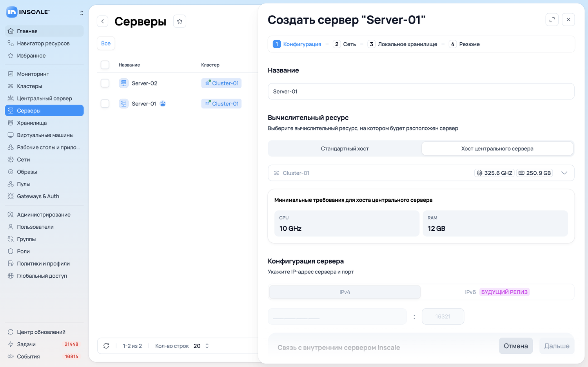Click the Все filter button
Image resolution: width=588 pixels, height=367 pixels.
tap(106, 43)
